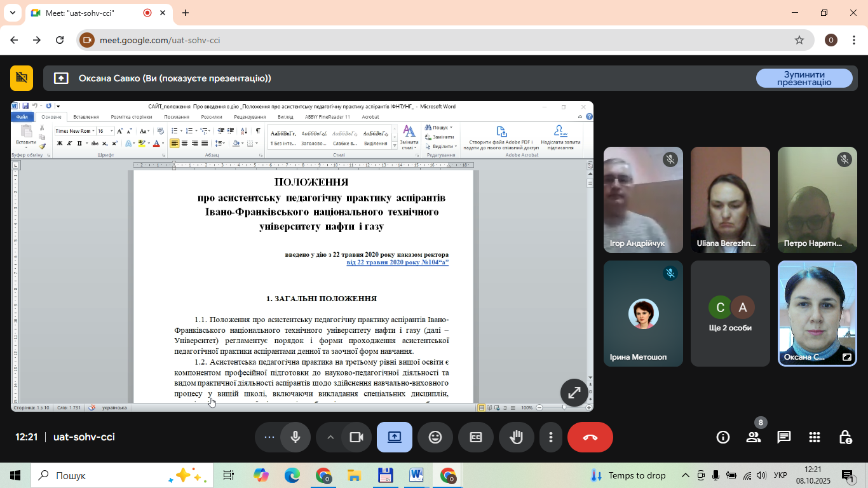Screen dimensions: 868x488
Task: Click the red leave call button
Action: (590, 437)
